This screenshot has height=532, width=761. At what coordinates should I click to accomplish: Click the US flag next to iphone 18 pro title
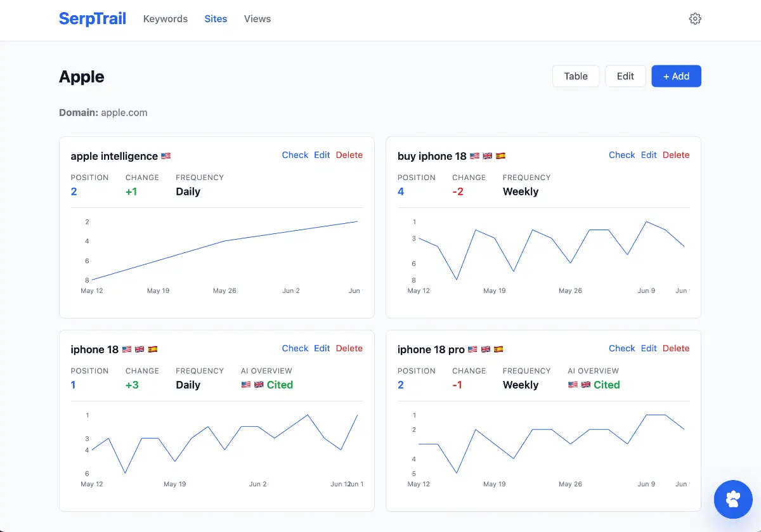point(472,349)
